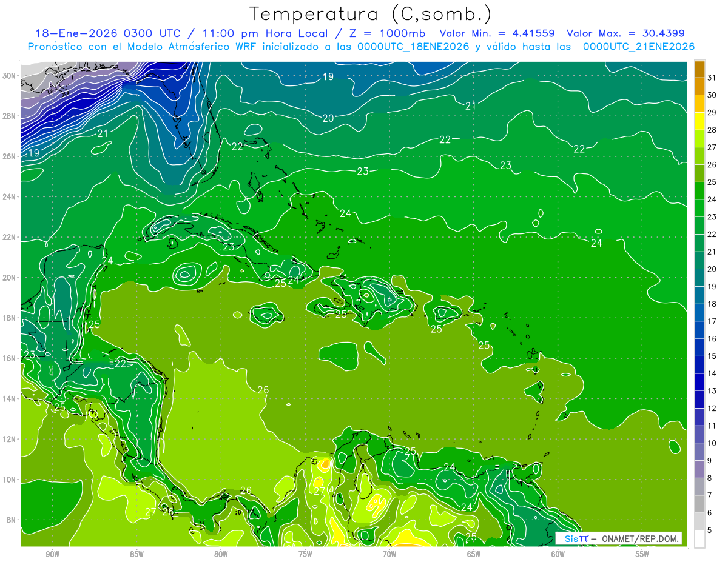Click the '20N' latitude label

point(9,278)
